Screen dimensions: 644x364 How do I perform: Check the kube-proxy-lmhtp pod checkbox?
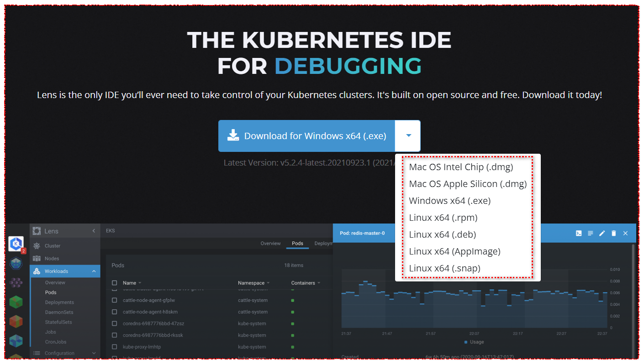click(115, 347)
